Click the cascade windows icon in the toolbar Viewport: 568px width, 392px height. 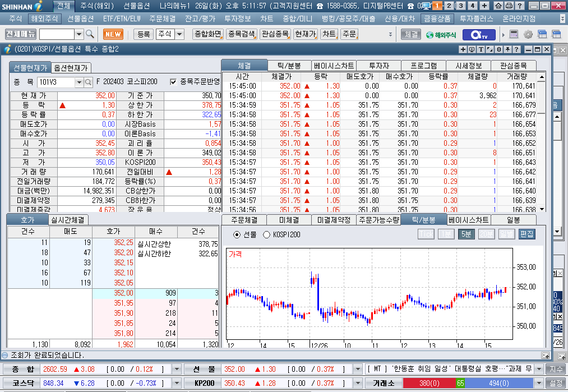542,34
